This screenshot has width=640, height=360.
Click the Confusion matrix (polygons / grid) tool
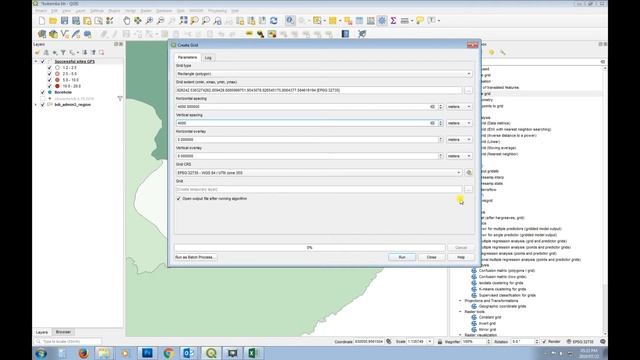[x=507, y=271]
